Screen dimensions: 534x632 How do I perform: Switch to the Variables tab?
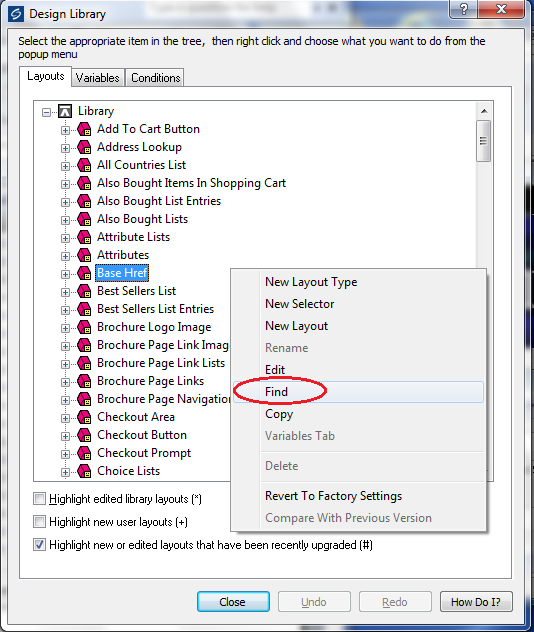coord(98,77)
